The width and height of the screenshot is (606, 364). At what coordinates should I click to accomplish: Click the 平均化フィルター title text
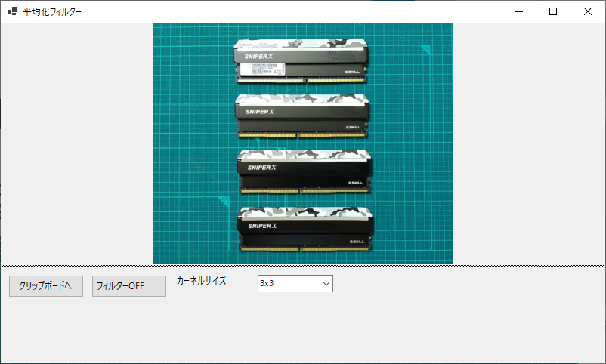pyautogui.click(x=52, y=11)
